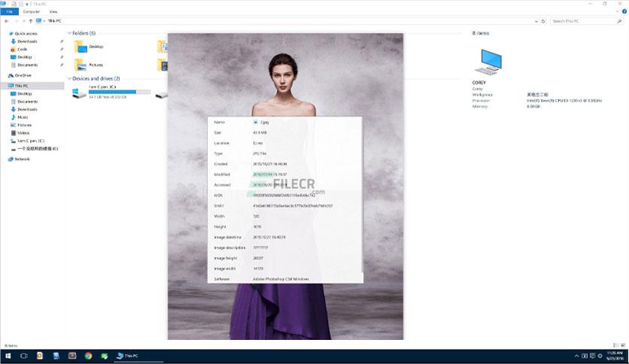Unpin Downloads via its pin icon
This screenshot has width=629, height=364.
(x=62, y=41)
